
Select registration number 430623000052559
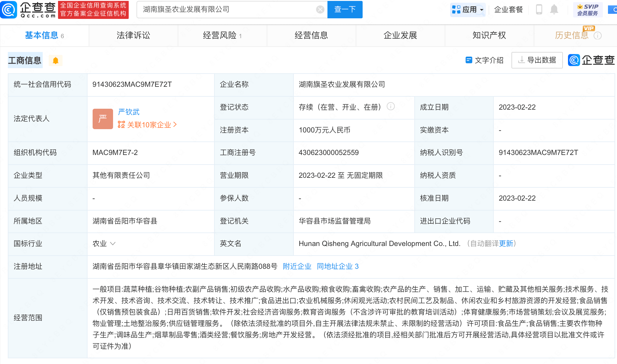329,153
